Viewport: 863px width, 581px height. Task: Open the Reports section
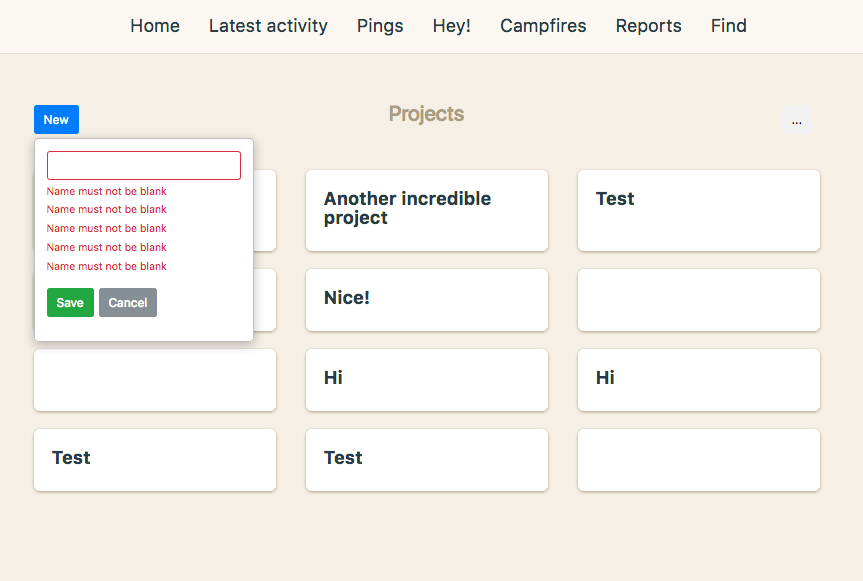(649, 26)
